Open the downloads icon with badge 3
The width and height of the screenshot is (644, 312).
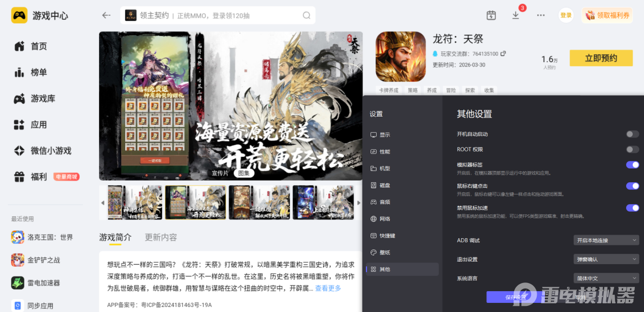point(516,15)
